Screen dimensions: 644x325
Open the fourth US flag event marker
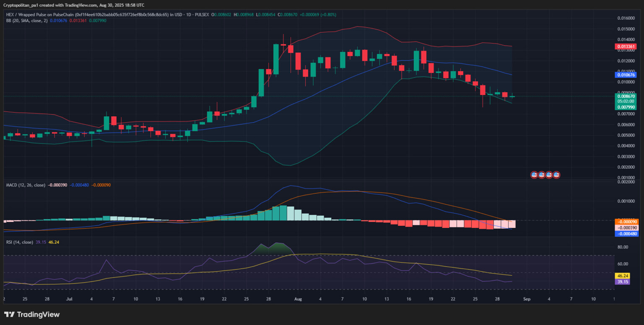click(556, 175)
